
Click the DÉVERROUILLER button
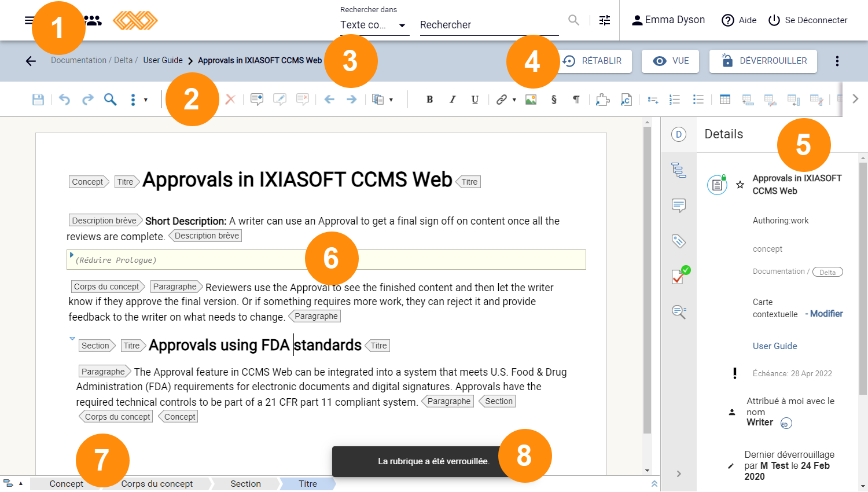coord(763,61)
